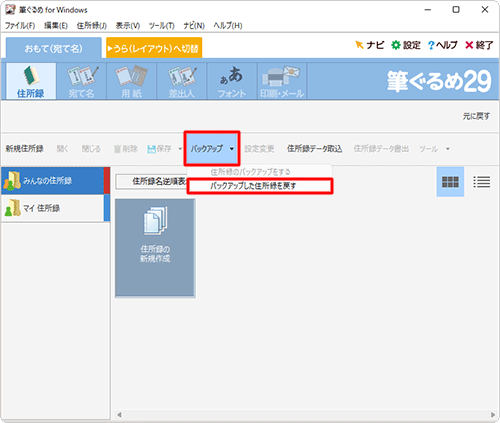Expand the ツール toolbar dropdown arrow
Viewport: 500px width, 423px height.
448,149
